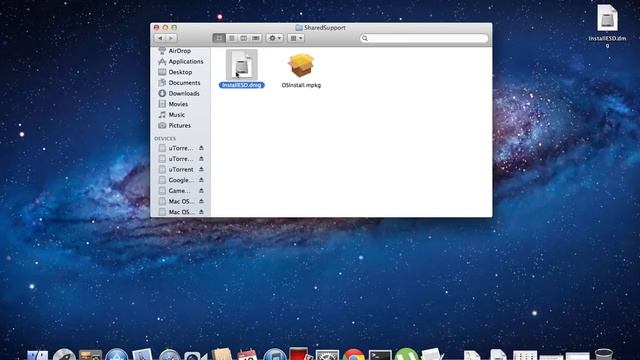
Task: Open Calendar from the dock
Action: [247, 355]
